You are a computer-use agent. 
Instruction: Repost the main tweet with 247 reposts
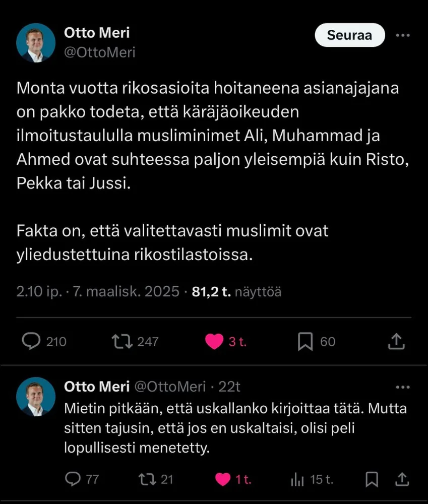pyautogui.click(x=122, y=342)
